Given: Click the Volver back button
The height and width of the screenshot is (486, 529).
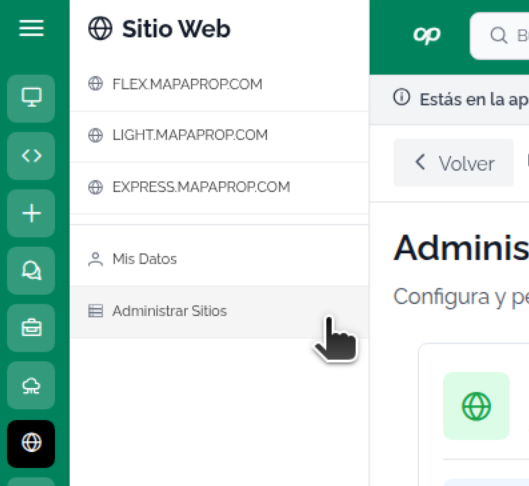Looking at the screenshot, I should [x=453, y=163].
